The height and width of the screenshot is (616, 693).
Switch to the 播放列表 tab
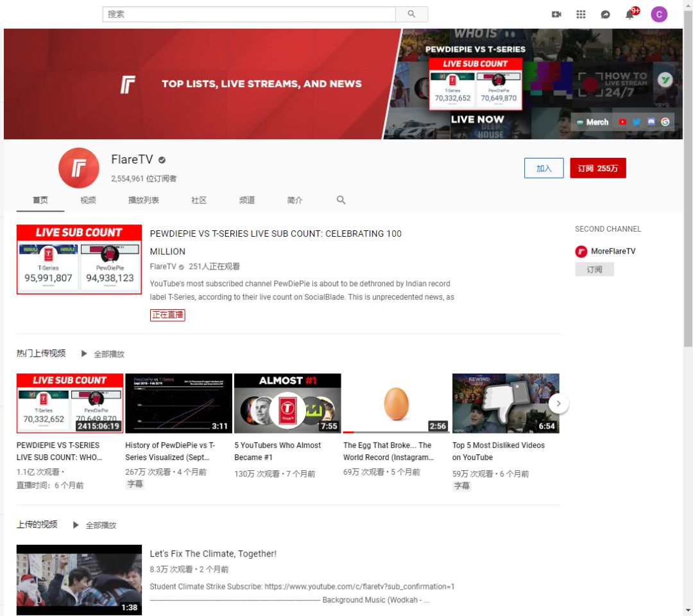[x=143, y=200]
